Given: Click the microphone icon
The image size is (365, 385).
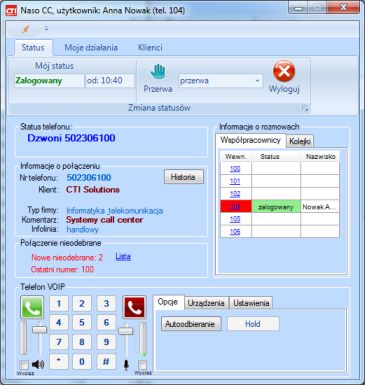Looking at the screenshot, I should (126, 365).
